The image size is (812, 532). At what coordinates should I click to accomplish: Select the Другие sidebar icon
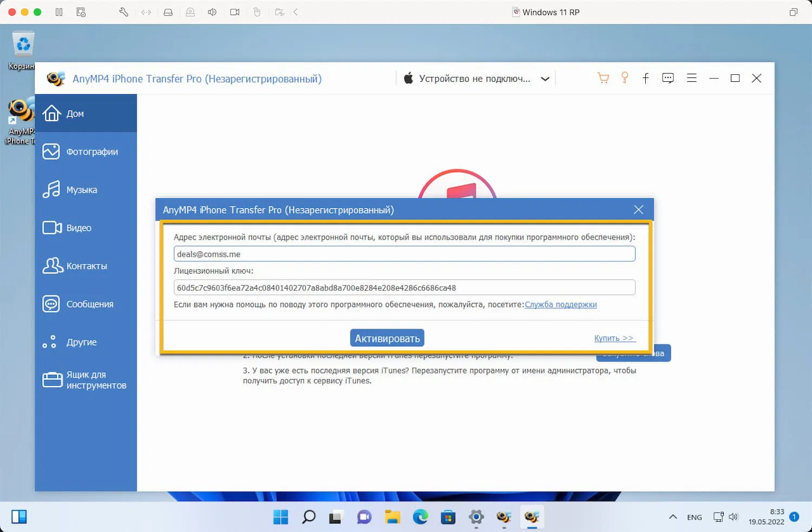pyautogui.click(x=51, y=342)
